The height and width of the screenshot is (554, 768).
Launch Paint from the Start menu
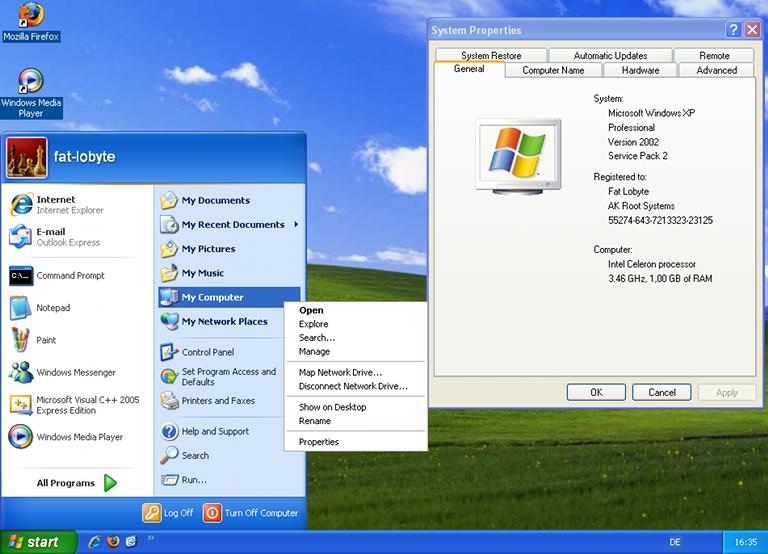click(46, 340)
